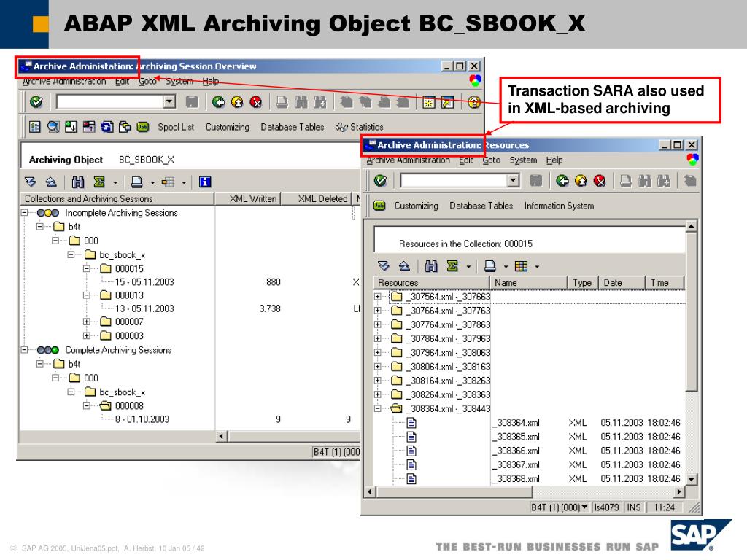Click layout grid icon in Resources list toolbar
The image size is (747, 560).
point(521,266)
